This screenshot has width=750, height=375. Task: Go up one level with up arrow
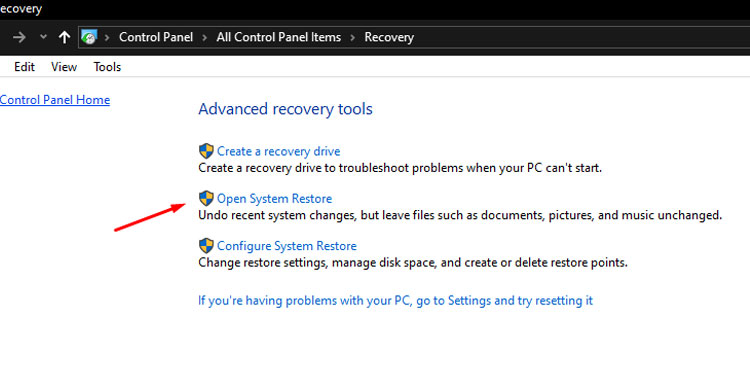coord(65,37)
